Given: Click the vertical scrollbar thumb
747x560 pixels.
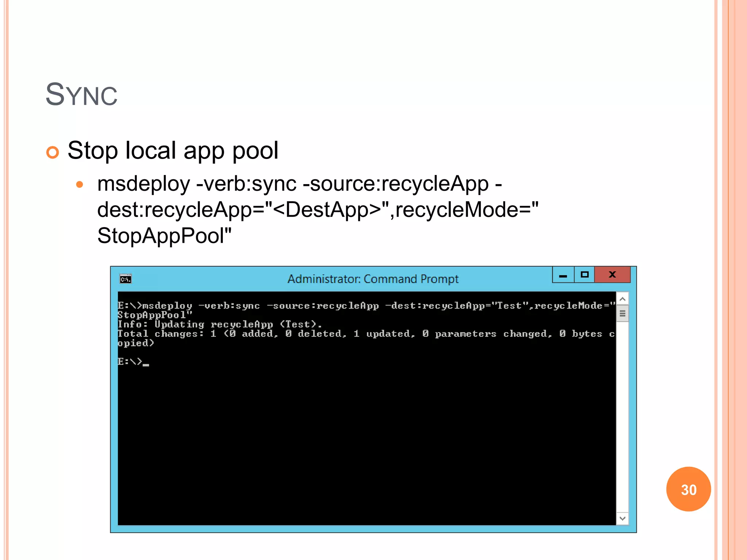Looking at the screenshot, I should coord(623,314).
